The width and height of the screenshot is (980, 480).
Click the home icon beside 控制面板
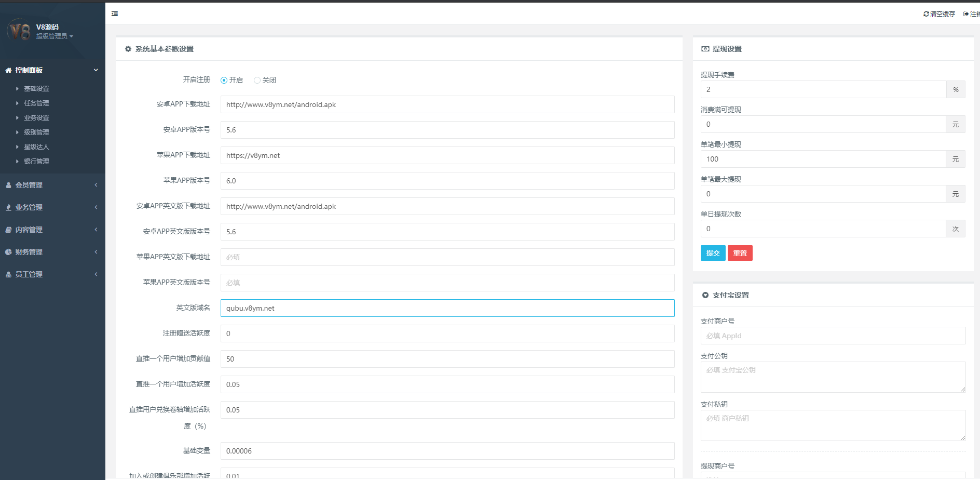pyautogui.click(x=8, y=71)
